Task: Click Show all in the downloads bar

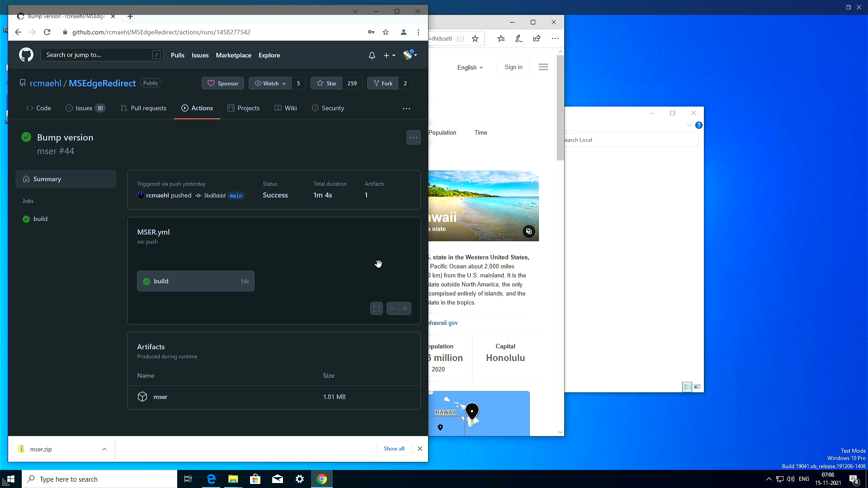Action: click(x=394, y=448)
